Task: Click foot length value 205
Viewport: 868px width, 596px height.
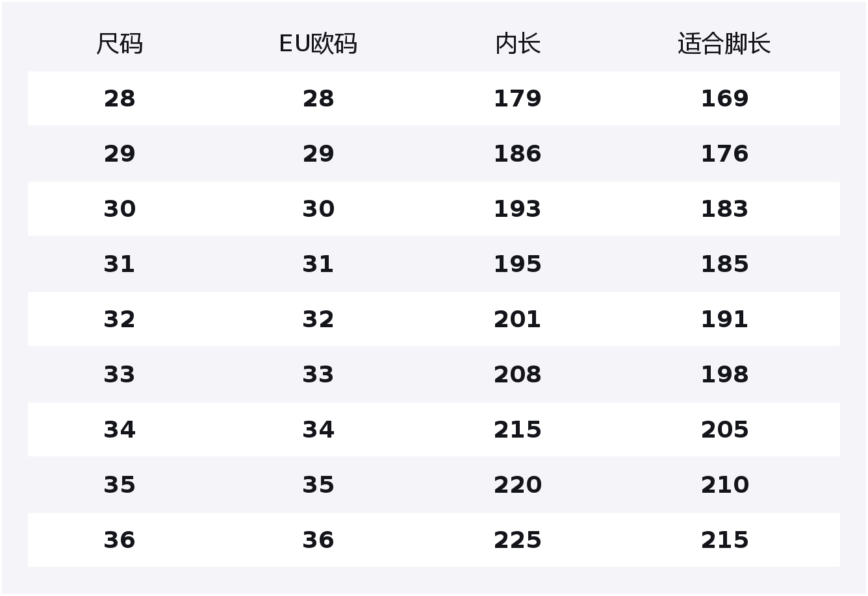Action: click(724, 430)
